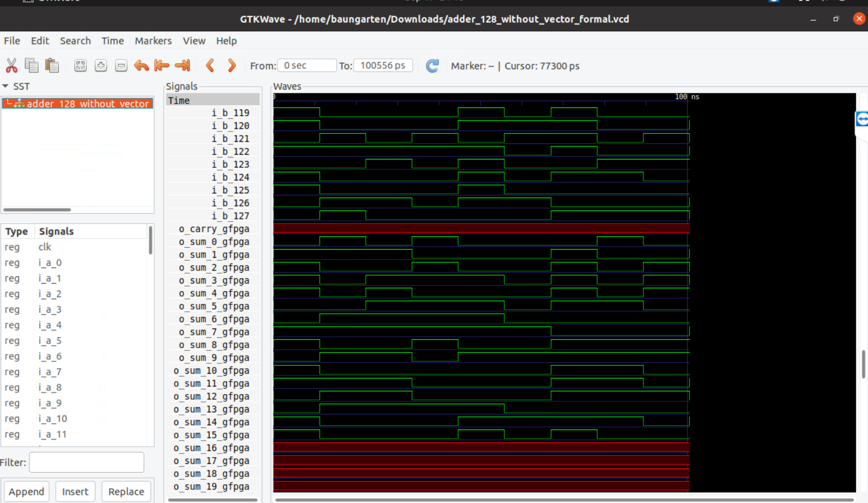Viewport: 868px width, 503px height.
Task: Click the Cut scissors icon
Action: (11, 66)
